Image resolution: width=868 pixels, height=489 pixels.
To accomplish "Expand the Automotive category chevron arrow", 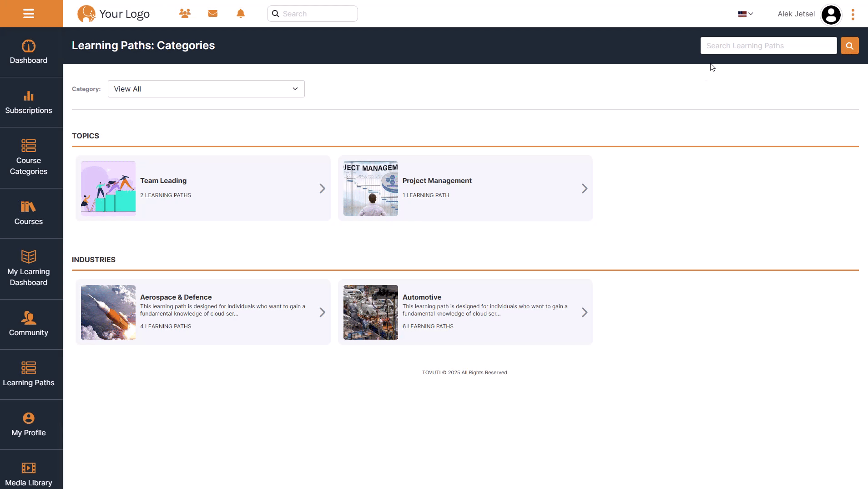I will click(x=585, y=312).
